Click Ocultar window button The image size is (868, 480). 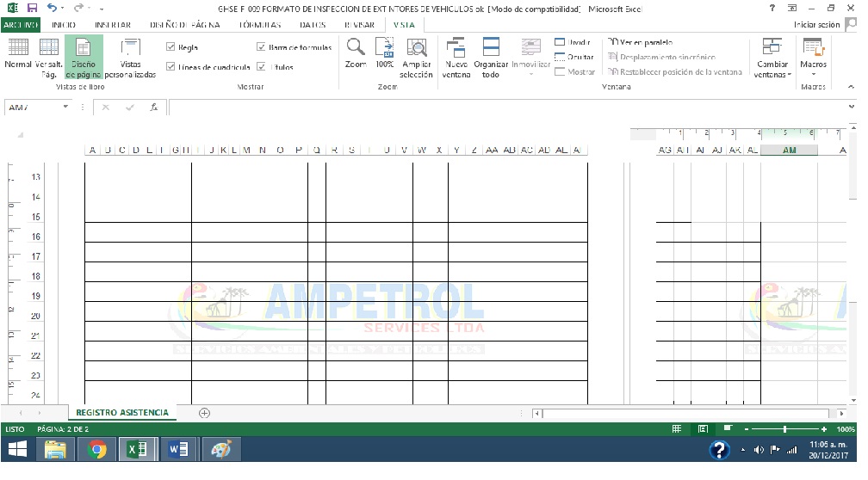point(574,57)
